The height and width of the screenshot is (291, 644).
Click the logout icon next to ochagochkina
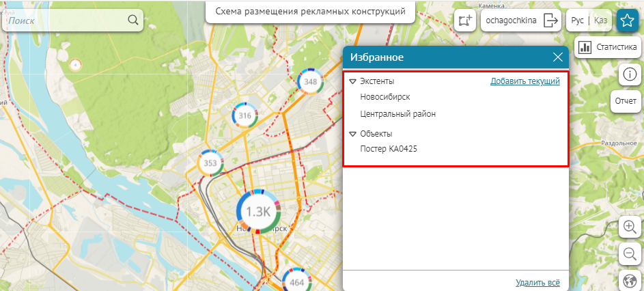pos(550,20)
